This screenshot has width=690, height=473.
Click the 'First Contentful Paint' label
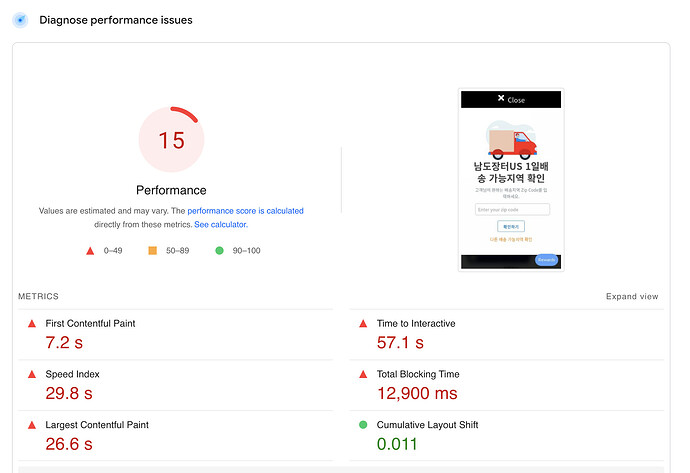90,323
